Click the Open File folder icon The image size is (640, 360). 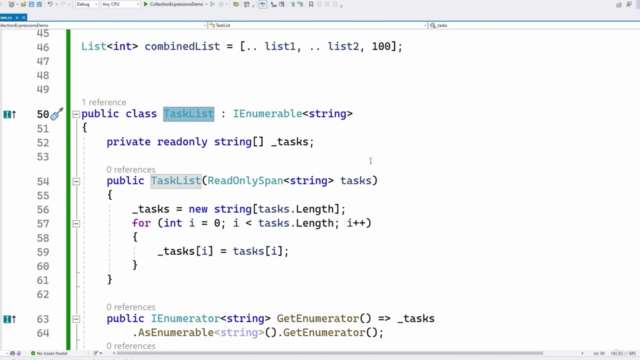(23, 4)
